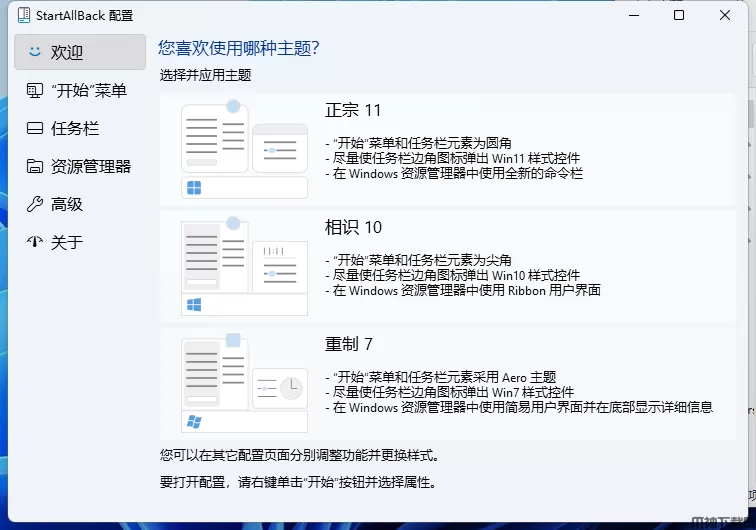Image resolution: width=756 pixels, height=530 pixels.
Task: Click the note 您可以在其它配置页面分别调整功能并更换样式。
Action: click(299, 455)
